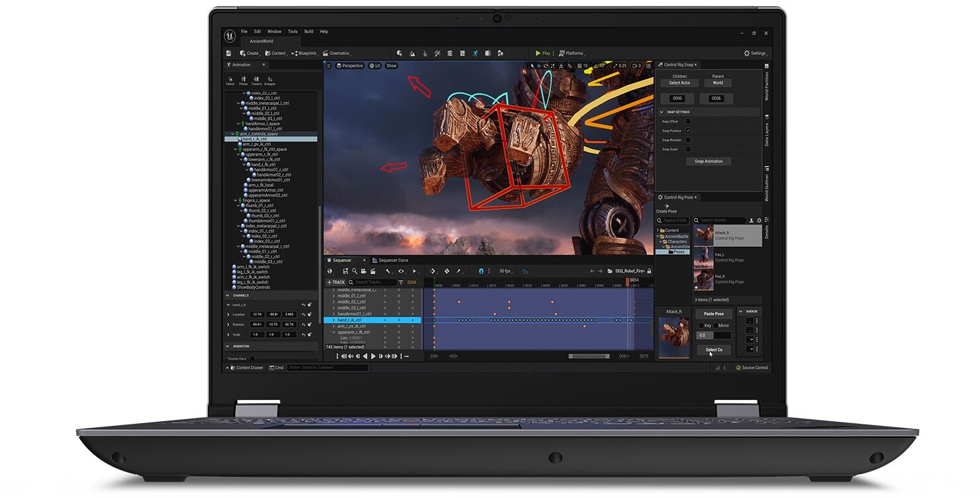Expand the hand_r_ik_ctrl track in Sequencer
This screenshot has height=498, width=980.
tap(333, 320)
